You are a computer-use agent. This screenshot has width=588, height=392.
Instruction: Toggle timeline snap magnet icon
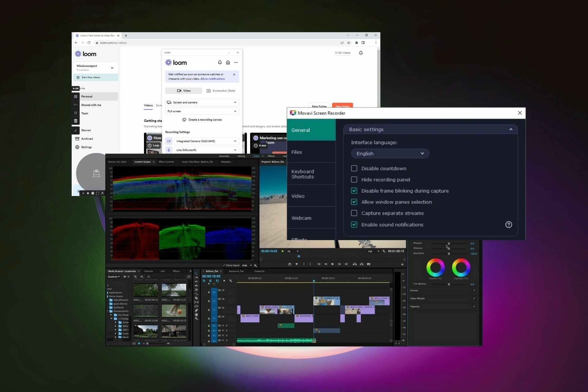coord(210,281)
